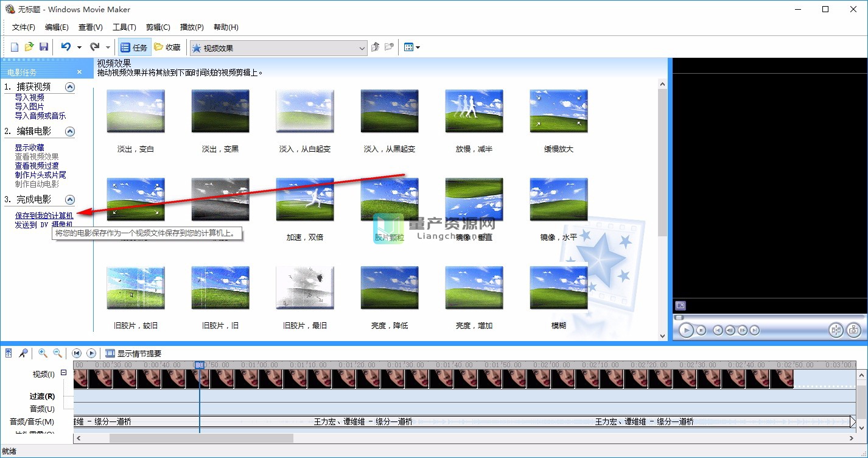Select the 缓慢放大 effect thumbnail
This screenshot has width=868, height=458.
[558, 111]
